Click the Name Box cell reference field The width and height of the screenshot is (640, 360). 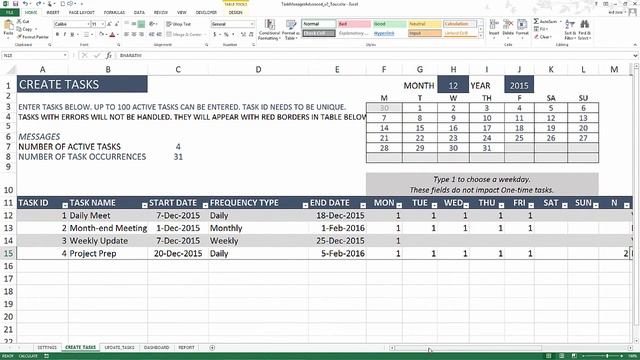point(34,55)
